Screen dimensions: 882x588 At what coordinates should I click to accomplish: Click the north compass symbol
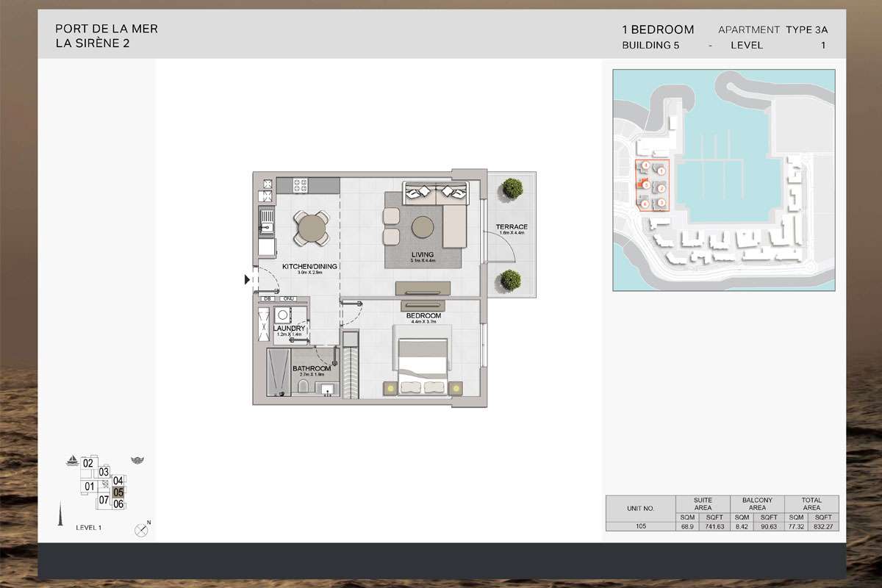click(x=141, y=529)
